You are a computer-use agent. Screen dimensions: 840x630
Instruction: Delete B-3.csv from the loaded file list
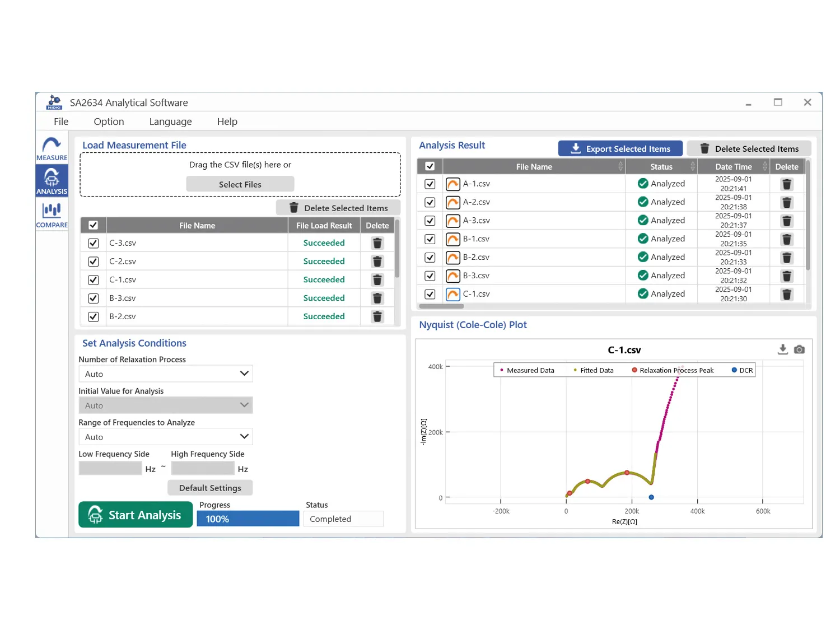tap(377, 298)
